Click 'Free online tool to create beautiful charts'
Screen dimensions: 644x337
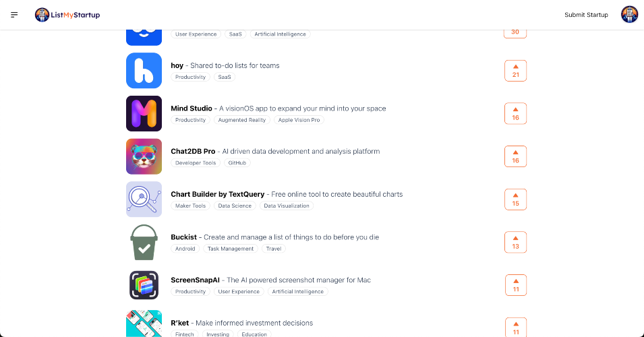(337, 194)
